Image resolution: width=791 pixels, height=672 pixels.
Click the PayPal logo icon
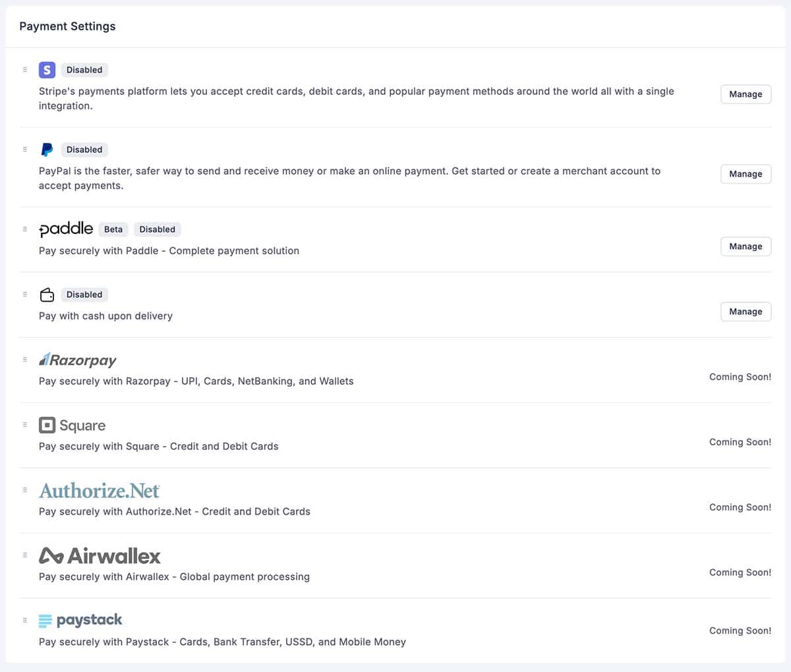click(x=47, y=150)
